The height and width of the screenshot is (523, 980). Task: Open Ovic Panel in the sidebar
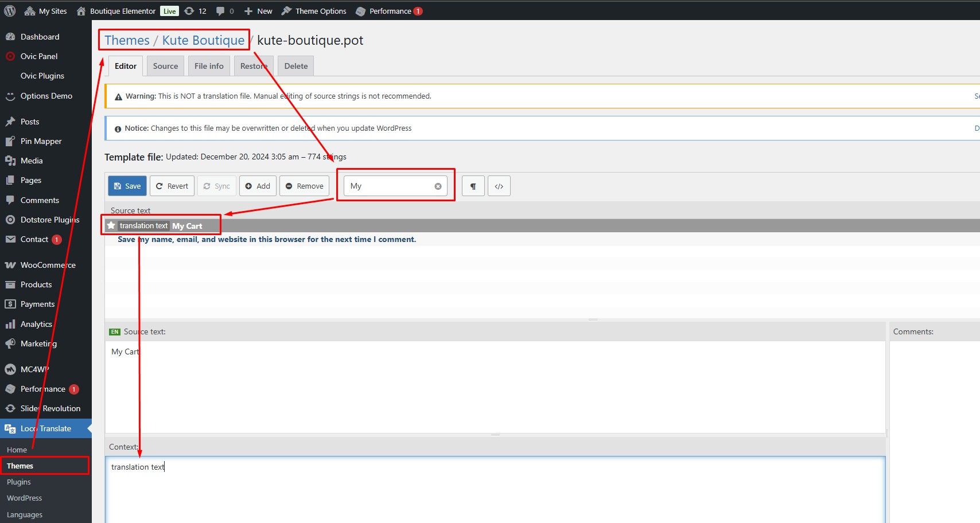(x=39, y=56)
